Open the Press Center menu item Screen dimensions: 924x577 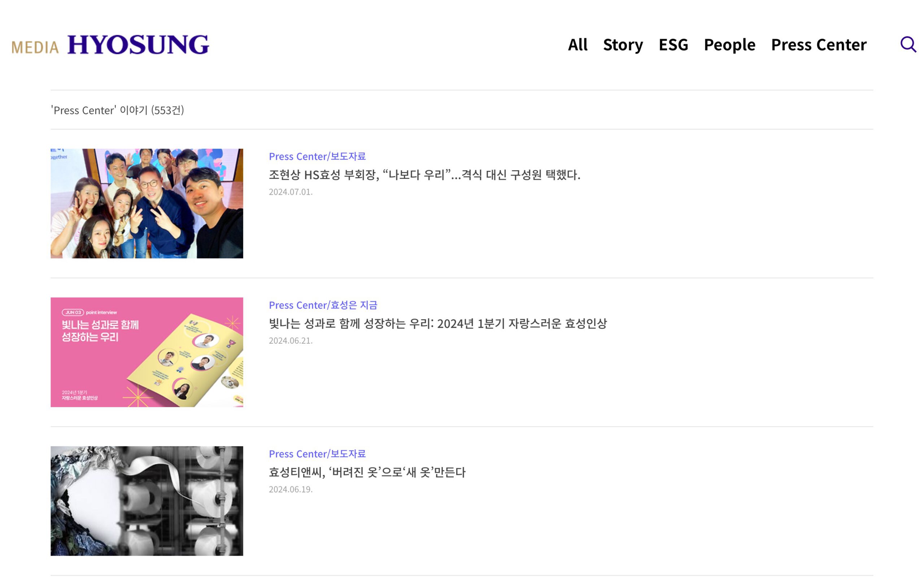pos(819,45)
